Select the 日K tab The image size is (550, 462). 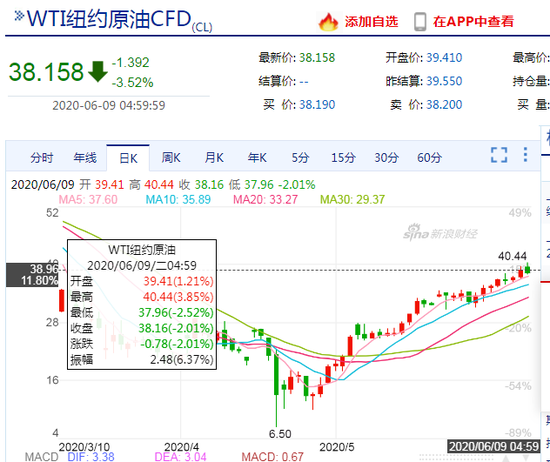[128, 158]
